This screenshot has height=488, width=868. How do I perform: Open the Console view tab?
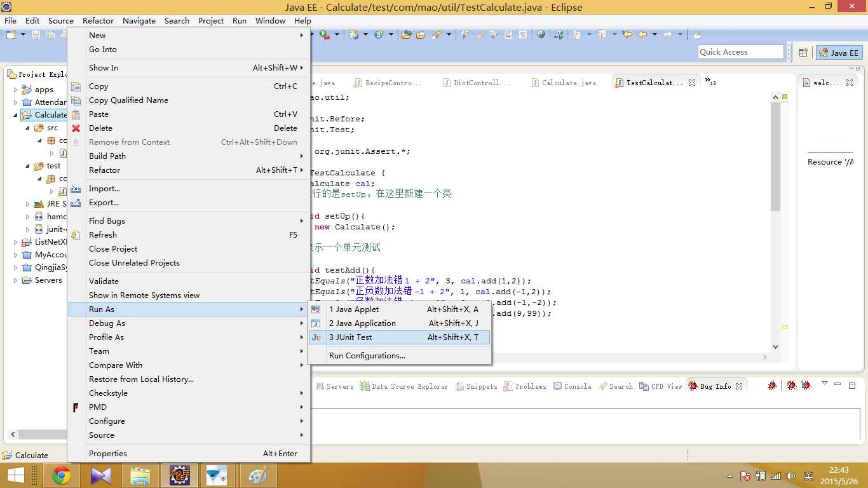pos(572,386)
